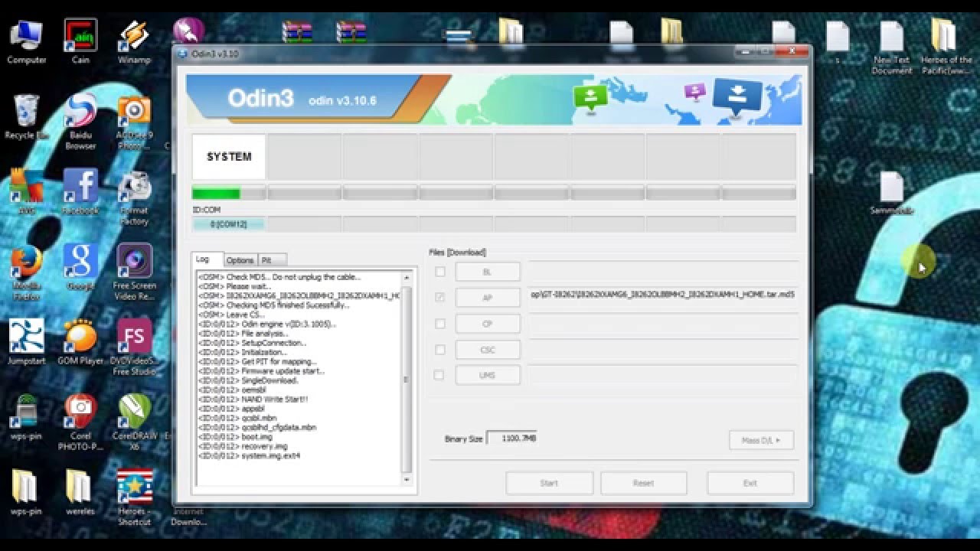Click the log scrollbar up arrow
The width and height of the screenshot is (980, 551).
pos(407,277)
